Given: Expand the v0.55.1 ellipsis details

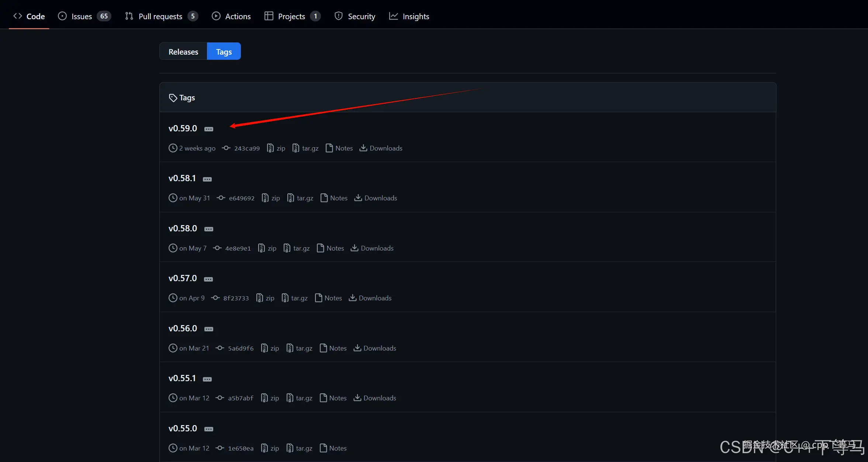Looking at the screenshot, I should tap(207, 379).
